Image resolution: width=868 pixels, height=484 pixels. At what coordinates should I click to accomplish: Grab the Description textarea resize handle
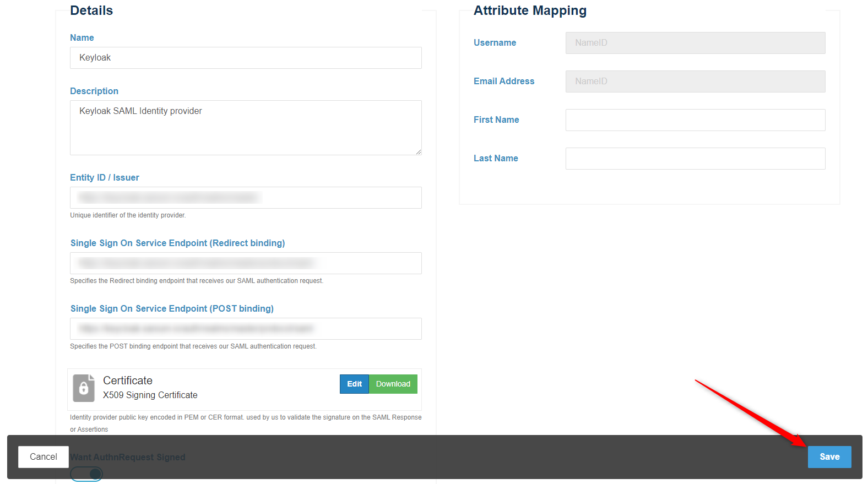pos(419,152)
